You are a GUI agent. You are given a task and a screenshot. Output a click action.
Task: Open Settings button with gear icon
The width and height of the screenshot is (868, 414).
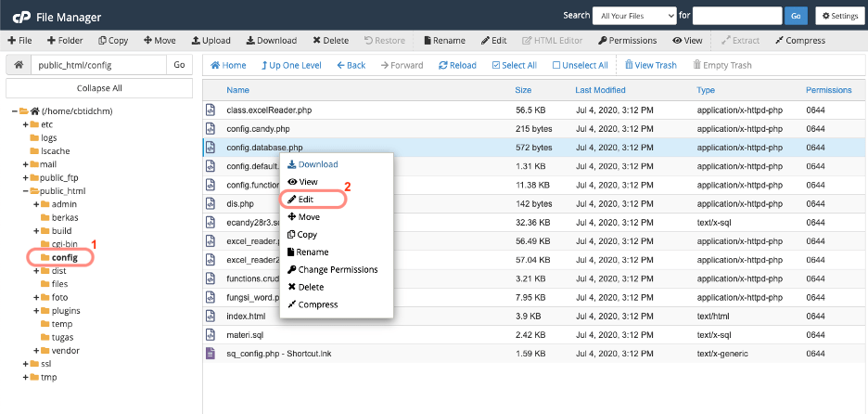click(x=840, y=16)
